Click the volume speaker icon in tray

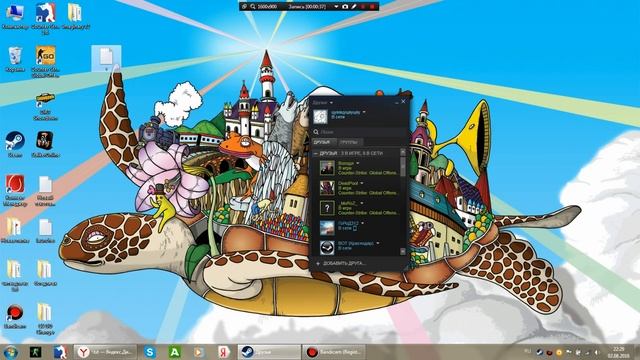[597, 352]
